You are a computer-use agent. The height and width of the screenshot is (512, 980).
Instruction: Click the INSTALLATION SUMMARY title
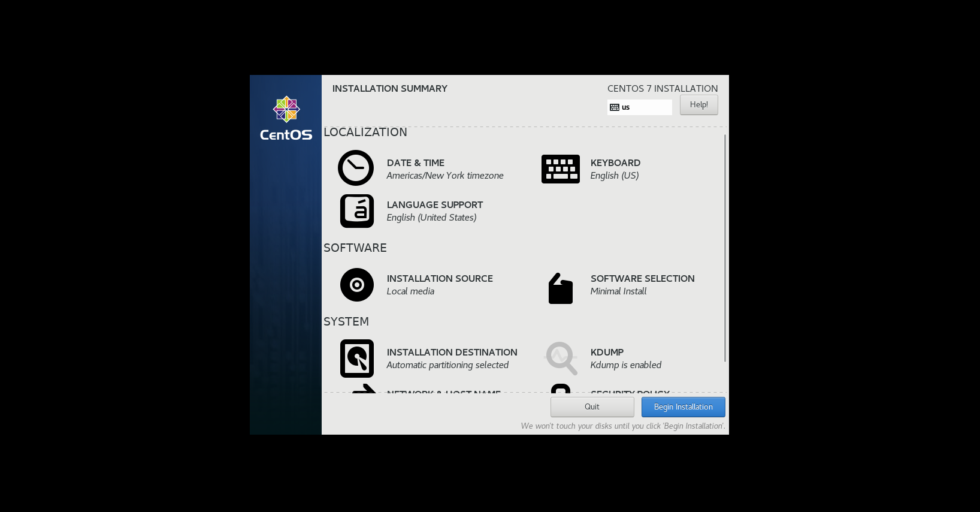(x=390, y=89)
